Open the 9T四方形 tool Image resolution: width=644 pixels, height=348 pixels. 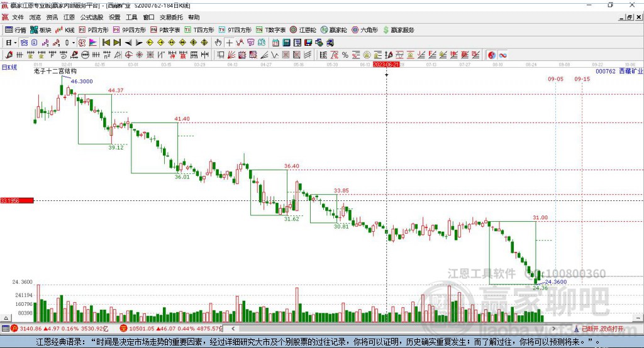(x=235, y=30)
